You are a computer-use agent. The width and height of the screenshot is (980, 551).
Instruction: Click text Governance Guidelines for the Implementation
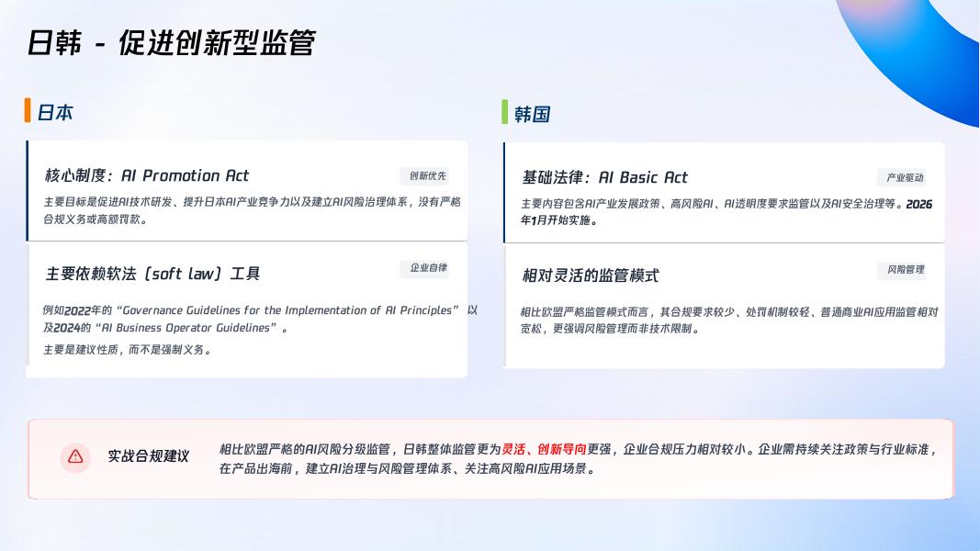tap(290, 310)
